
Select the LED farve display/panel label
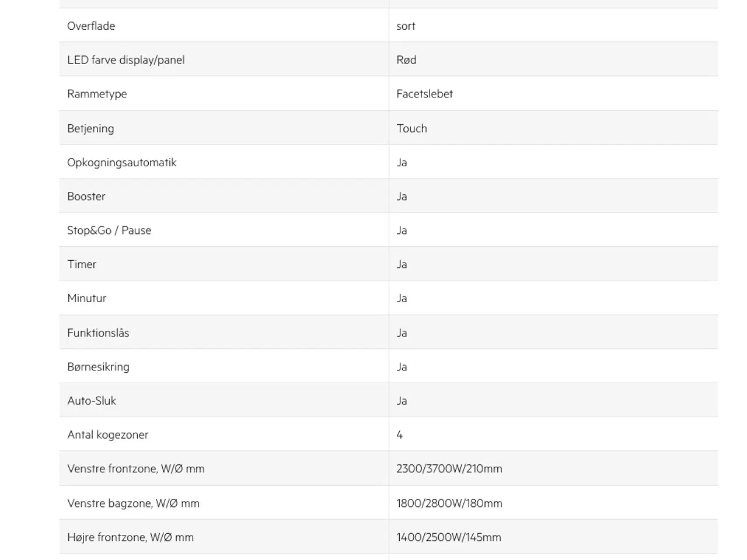coord(125,60)
